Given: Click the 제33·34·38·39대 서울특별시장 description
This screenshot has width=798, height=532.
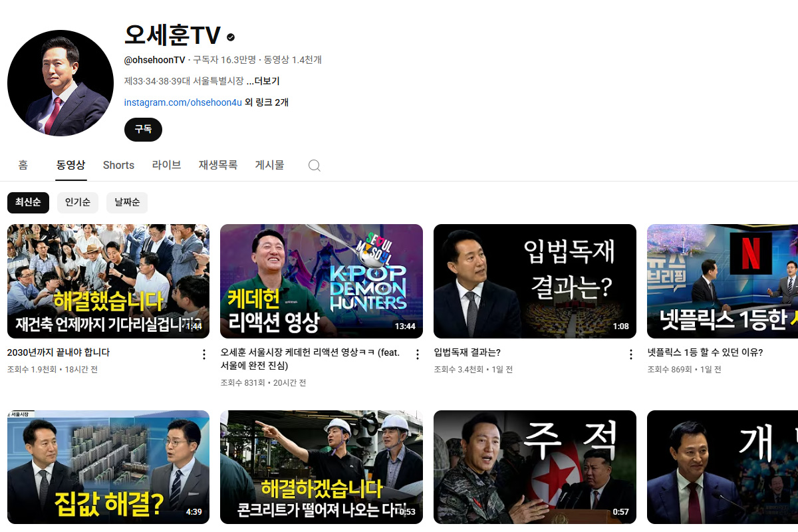Looking at the screenshot, I should (x=184, y=81).
